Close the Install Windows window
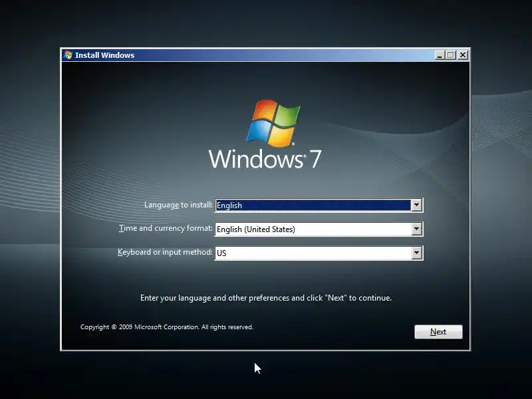 [x=463, y=55]
